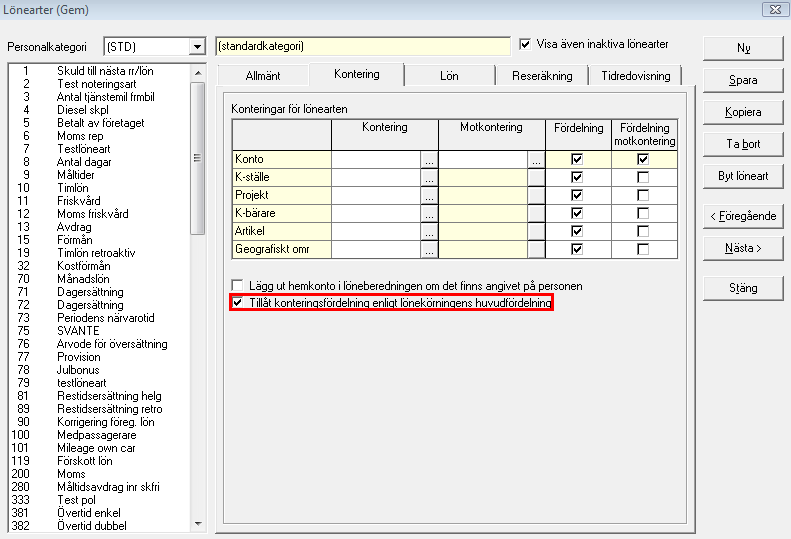Select löneart 10 Timlön
The width and height of the screenshot is (791, 539).
pos(100,188)
